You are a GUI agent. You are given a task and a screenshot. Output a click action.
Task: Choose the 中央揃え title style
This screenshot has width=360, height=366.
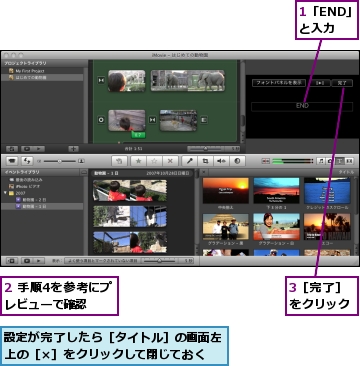coord(225,190)
